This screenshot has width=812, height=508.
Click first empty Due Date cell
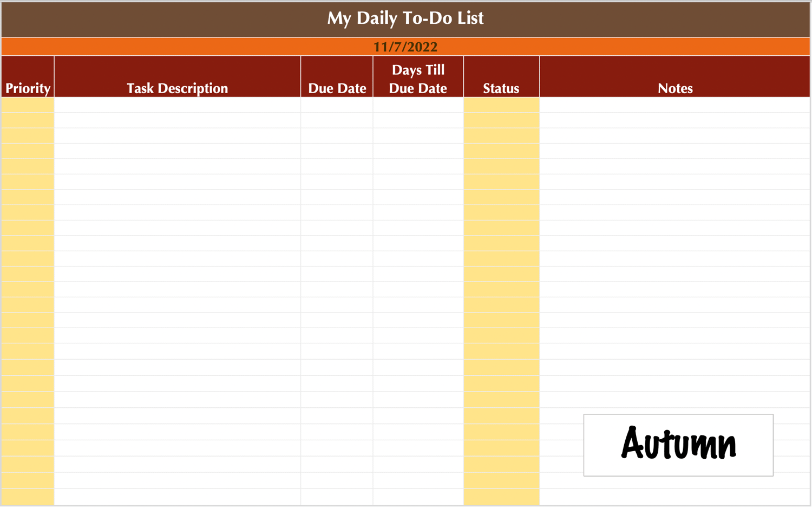tap(337, 105)
